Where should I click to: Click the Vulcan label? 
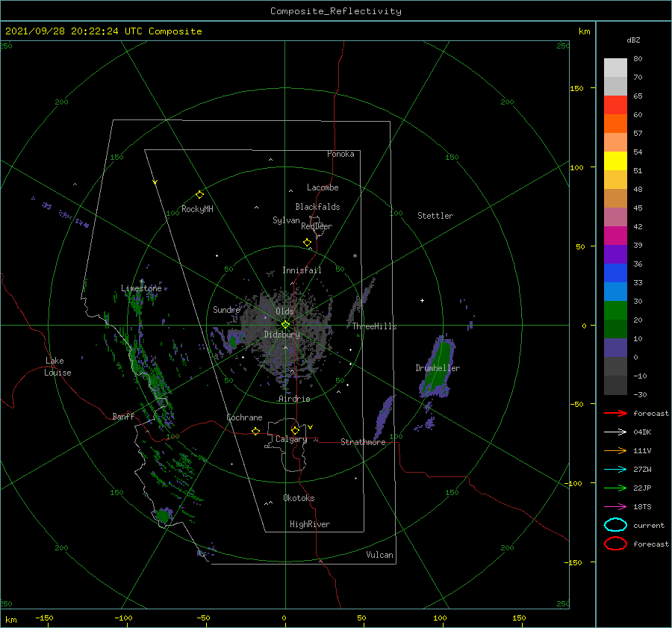(380, 555)
